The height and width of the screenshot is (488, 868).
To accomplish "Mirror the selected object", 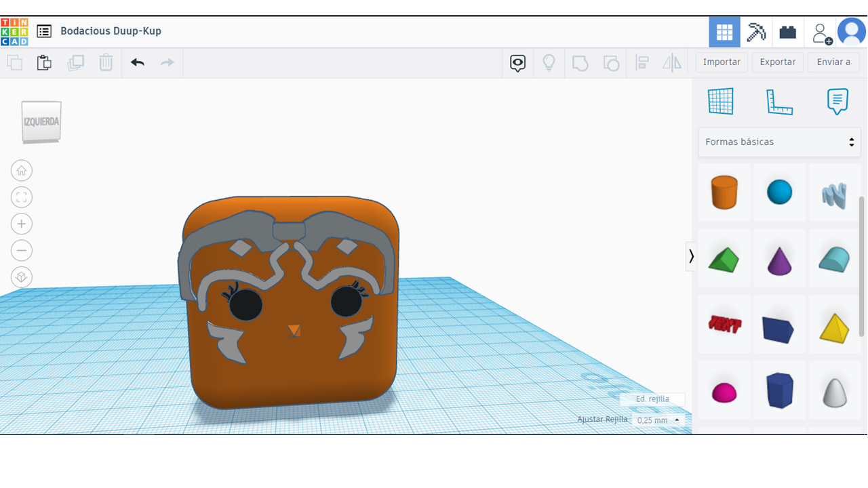I will click(672, 63).
